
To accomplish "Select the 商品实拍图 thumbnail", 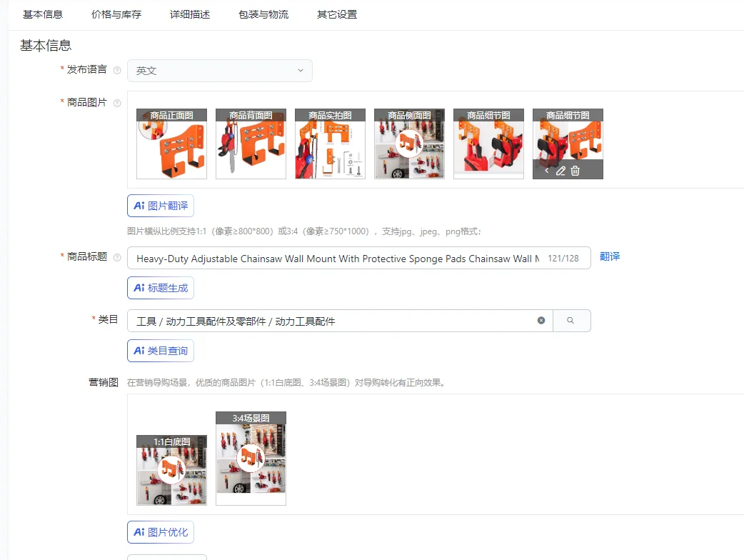I will click(331, 144).
